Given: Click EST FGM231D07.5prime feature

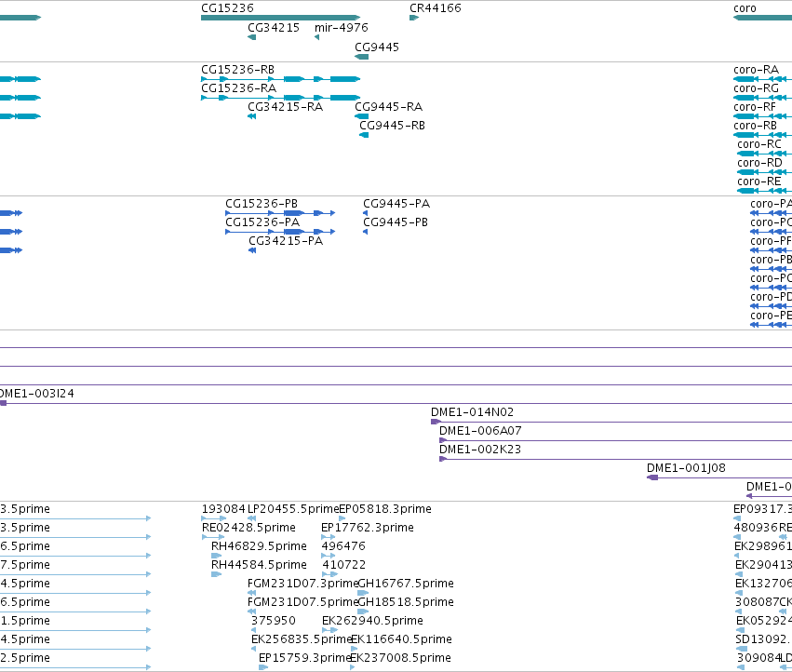Looking at the screenshot, I should (x=251, y=612).
